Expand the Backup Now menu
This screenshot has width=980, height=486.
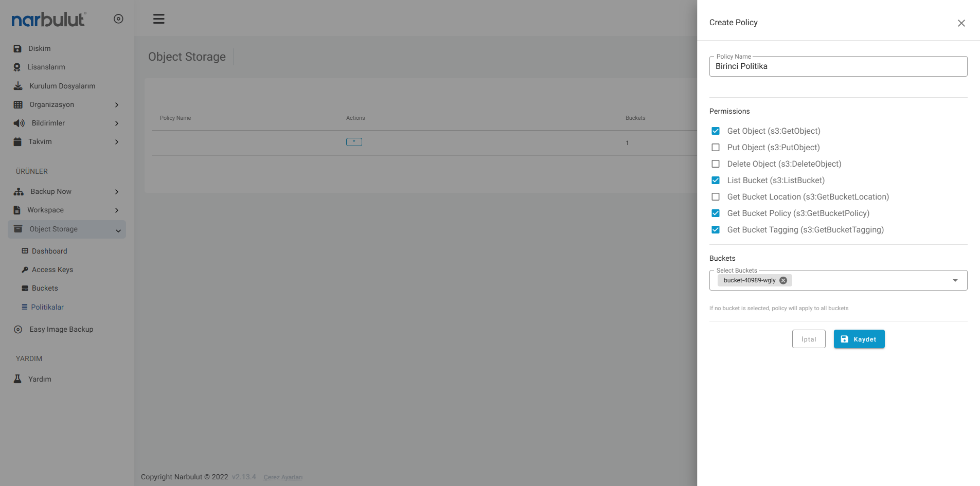pos(117,192)
